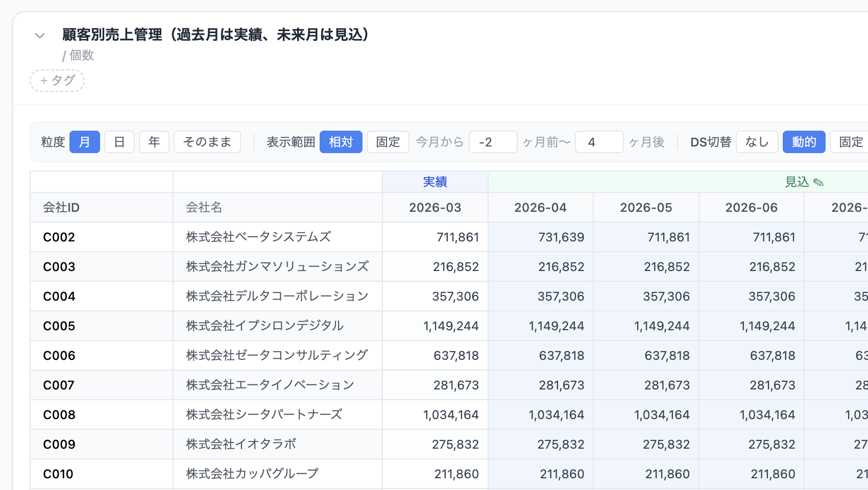Select C008's 2026-05 value 1,034,164

pyautogui.click(x=646, y=414)
